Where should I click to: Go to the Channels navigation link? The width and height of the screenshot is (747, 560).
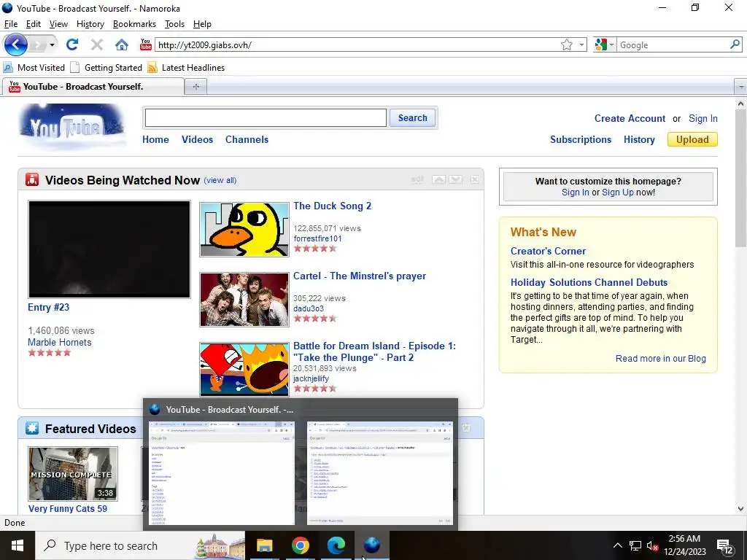pos(247,139)
